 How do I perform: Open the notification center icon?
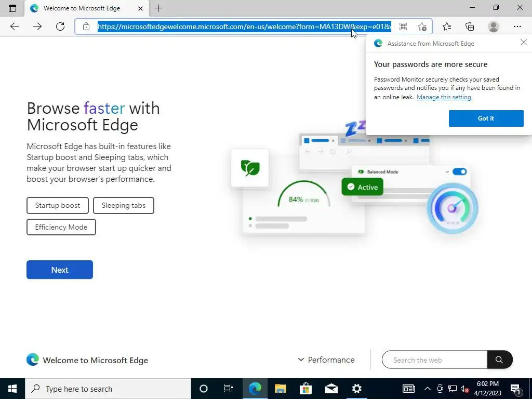coord(516,389)
